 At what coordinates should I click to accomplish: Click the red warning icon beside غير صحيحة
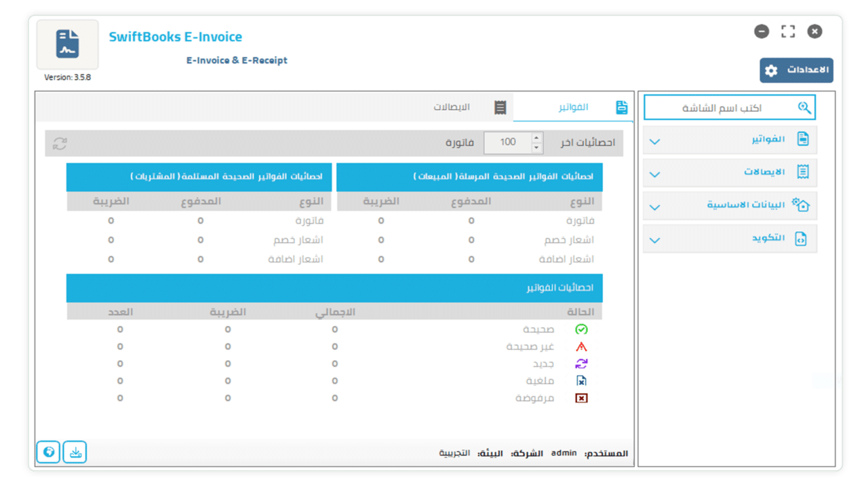coord(580,346)
